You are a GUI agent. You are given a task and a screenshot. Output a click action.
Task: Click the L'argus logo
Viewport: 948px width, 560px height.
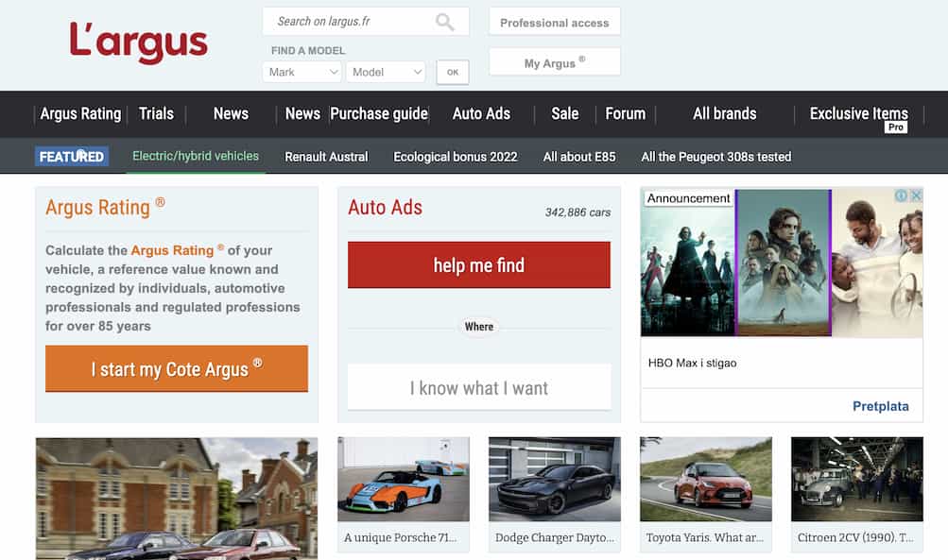pos(139,42)
